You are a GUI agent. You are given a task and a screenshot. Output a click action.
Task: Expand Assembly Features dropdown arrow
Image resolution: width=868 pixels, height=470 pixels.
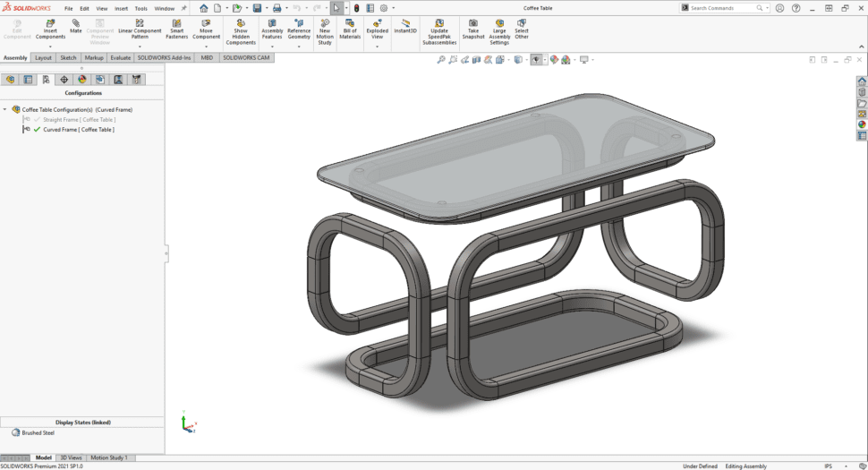point(272,47)
